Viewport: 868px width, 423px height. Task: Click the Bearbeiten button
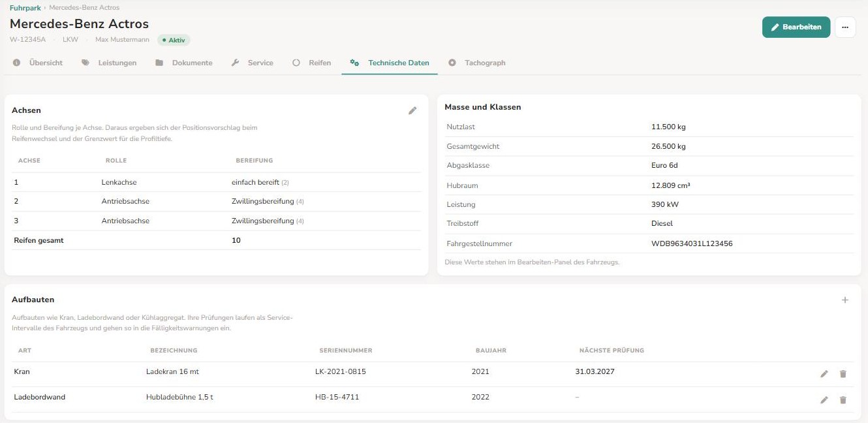796,27
